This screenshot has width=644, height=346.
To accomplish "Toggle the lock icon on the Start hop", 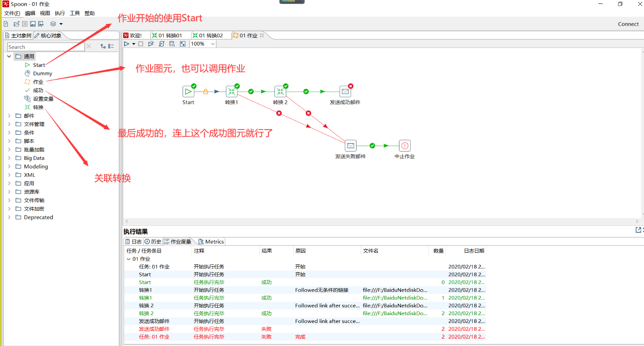I will (x=206, y=92).
